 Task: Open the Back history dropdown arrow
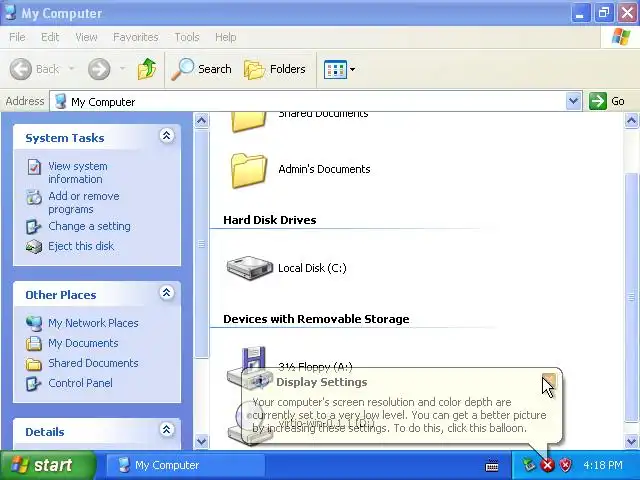tap(71, 69)
